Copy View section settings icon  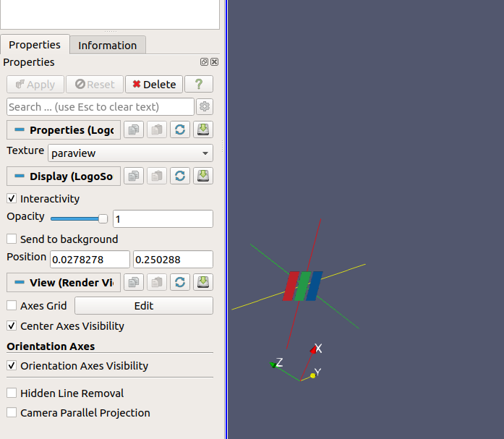[134, 282]
